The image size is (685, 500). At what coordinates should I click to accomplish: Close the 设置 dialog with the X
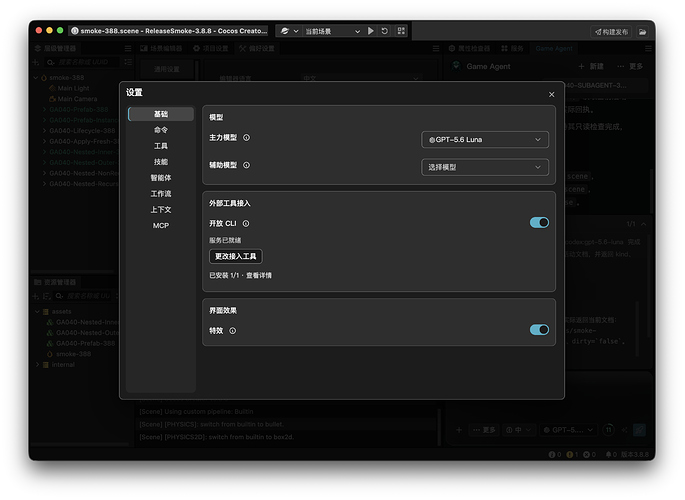tap(551, 94)
